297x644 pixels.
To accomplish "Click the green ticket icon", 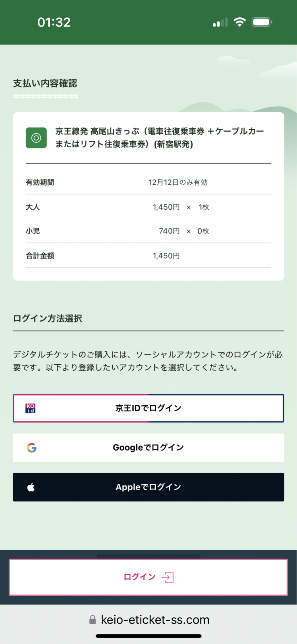I will click(x=36, y=138).
